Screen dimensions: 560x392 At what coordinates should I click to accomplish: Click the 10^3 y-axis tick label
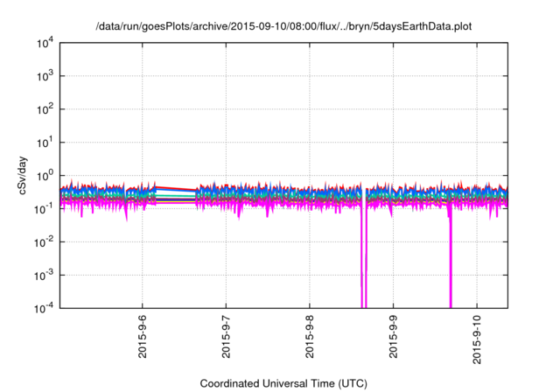pyautogui.click(x=45, y=76)
